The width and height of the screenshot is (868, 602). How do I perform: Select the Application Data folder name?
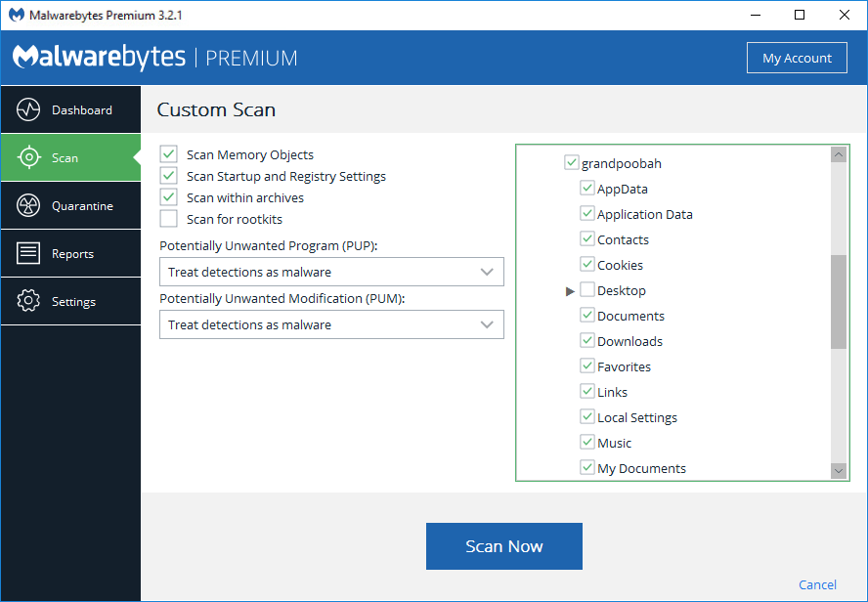[x=645, y=215]
